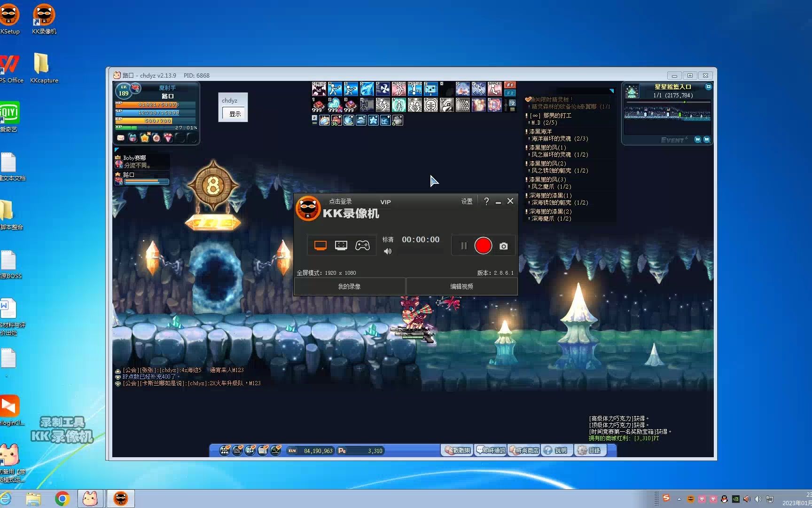Viewport: 812px width, 508px height.
Task: Open the 标清 quality selector
Action: [x=388, y=239]
